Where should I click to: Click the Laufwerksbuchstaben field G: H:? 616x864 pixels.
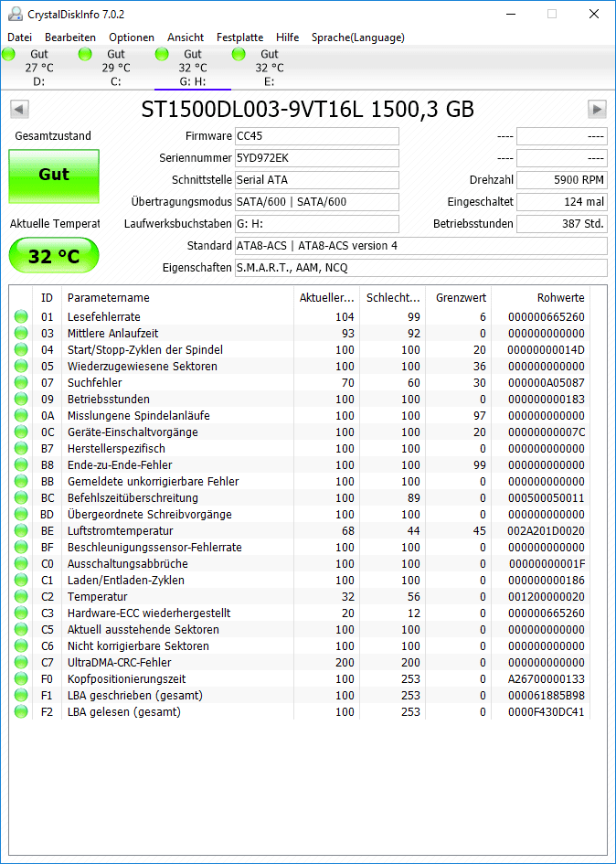coord(317,224)
